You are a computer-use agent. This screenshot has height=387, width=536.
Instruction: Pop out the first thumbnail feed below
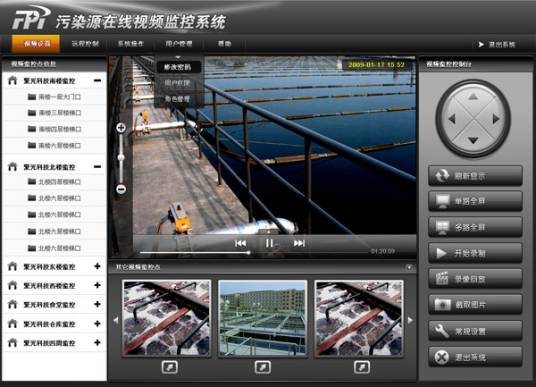pyautogui.click(x=170, y=367)
